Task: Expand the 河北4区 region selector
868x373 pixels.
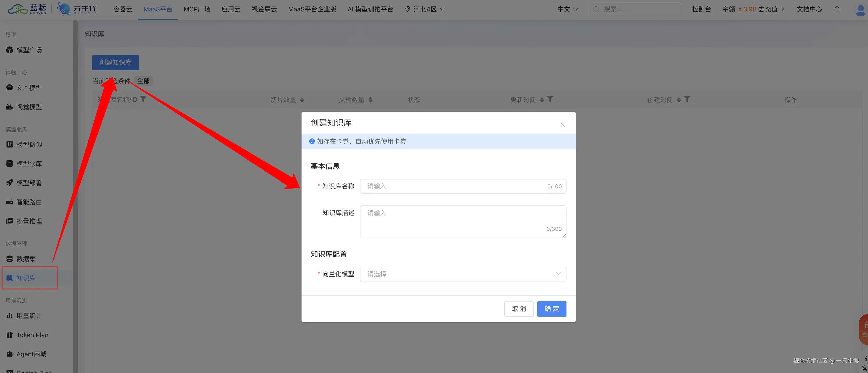Action: (x=425, y=9)
